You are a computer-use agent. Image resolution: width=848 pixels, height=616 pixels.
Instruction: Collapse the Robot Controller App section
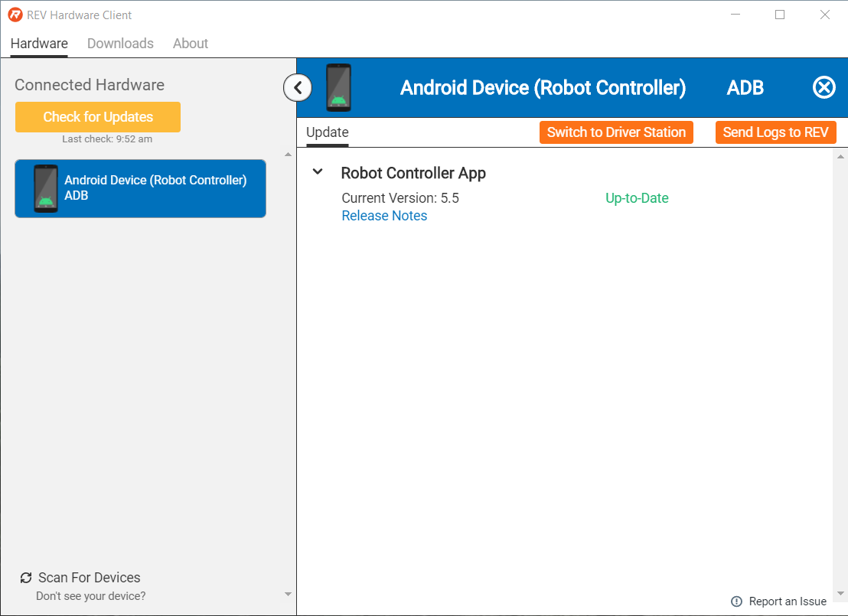[318, 172]
